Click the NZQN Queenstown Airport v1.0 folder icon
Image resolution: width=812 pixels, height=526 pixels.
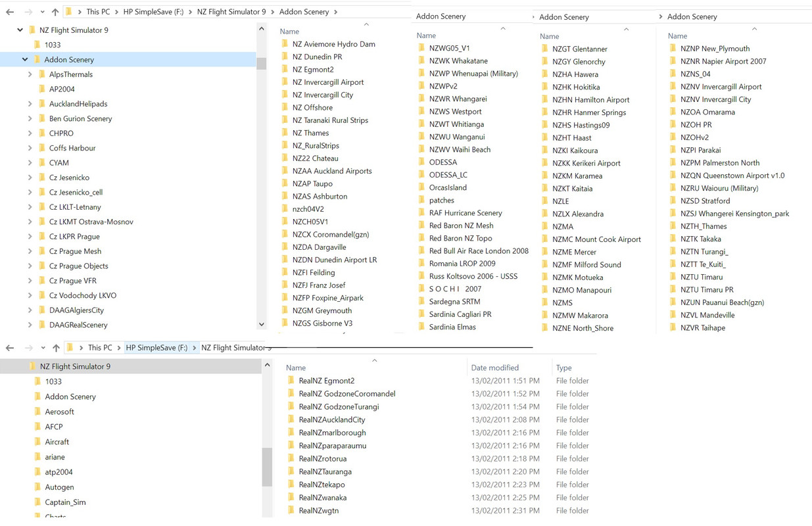[673, 176]
